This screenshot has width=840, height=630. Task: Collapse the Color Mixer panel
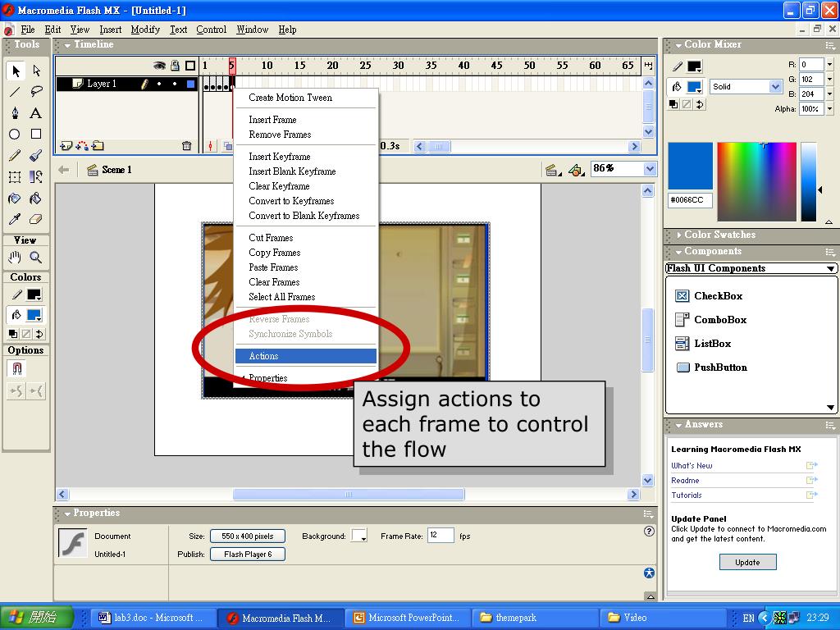point(678,45)
